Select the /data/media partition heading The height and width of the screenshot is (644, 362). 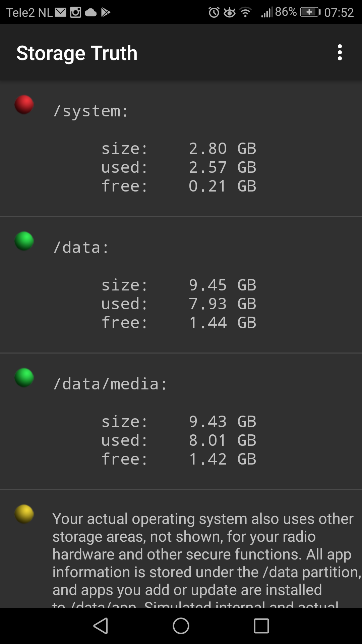pos(110,384)
